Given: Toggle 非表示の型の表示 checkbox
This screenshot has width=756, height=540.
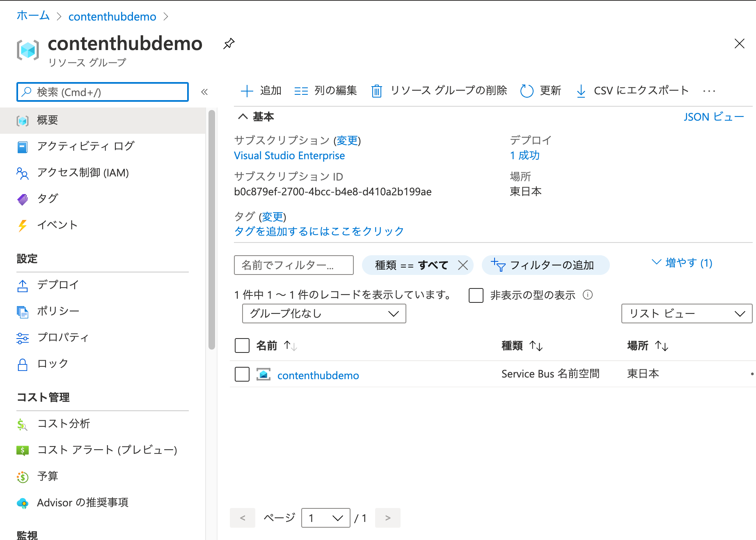Looking at the screenshot, I should click(476, 295).
